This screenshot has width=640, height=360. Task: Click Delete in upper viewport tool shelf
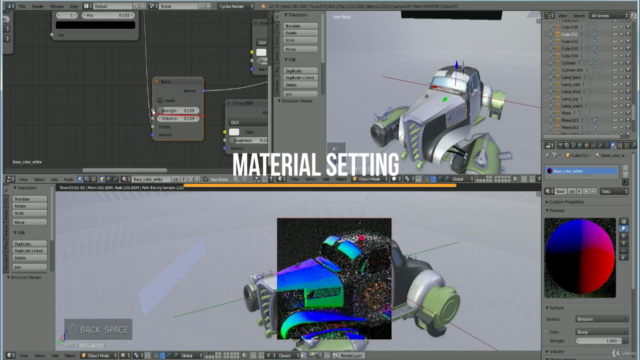pos(300,85)
